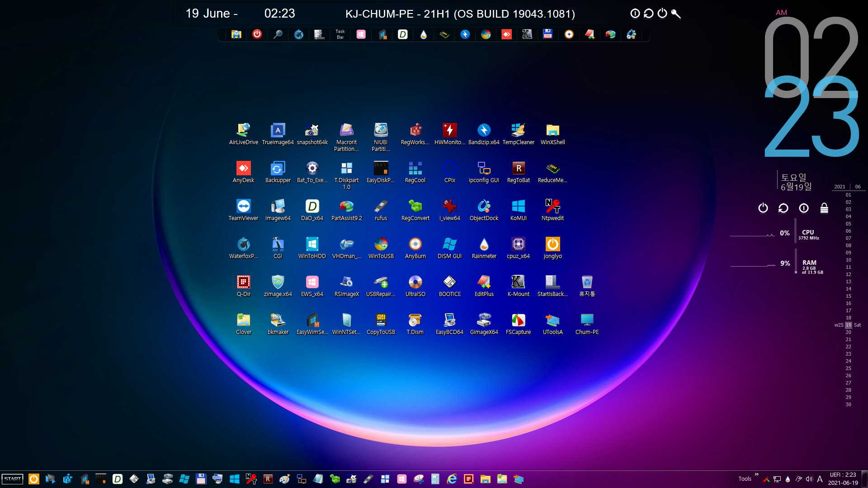The image size is (868, 488).
Task: Click the shutdown power button in the side widget
Action: (763, 208)
